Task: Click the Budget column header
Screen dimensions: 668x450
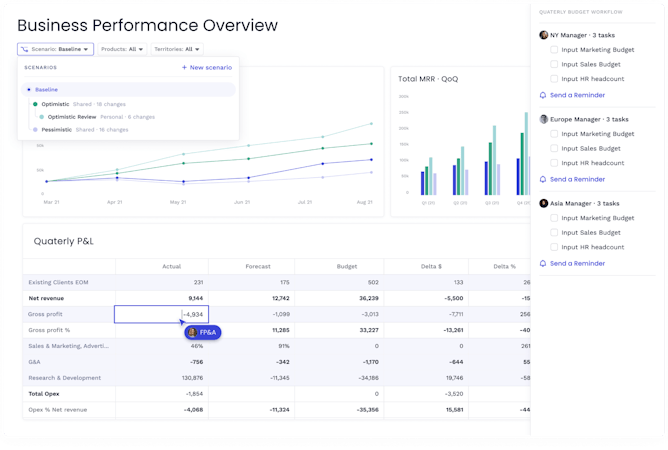Action: [347, 266]
